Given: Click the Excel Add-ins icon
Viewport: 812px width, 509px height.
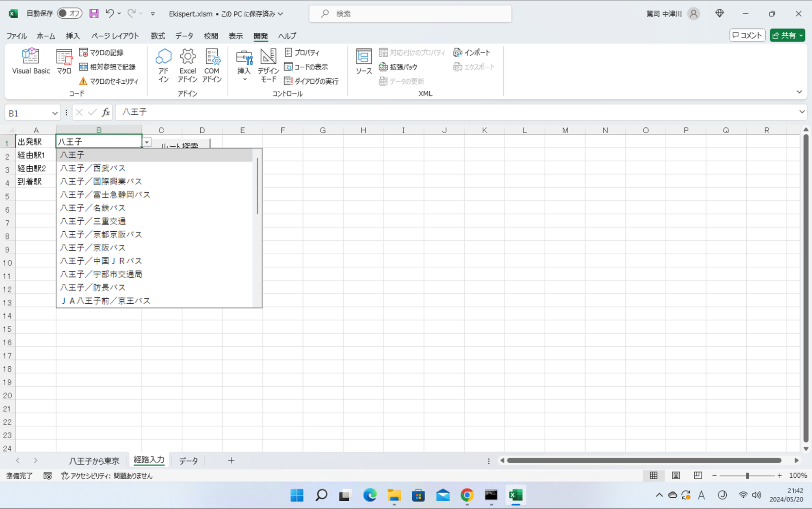Looking at the screenshot, I should coord(187,65).
